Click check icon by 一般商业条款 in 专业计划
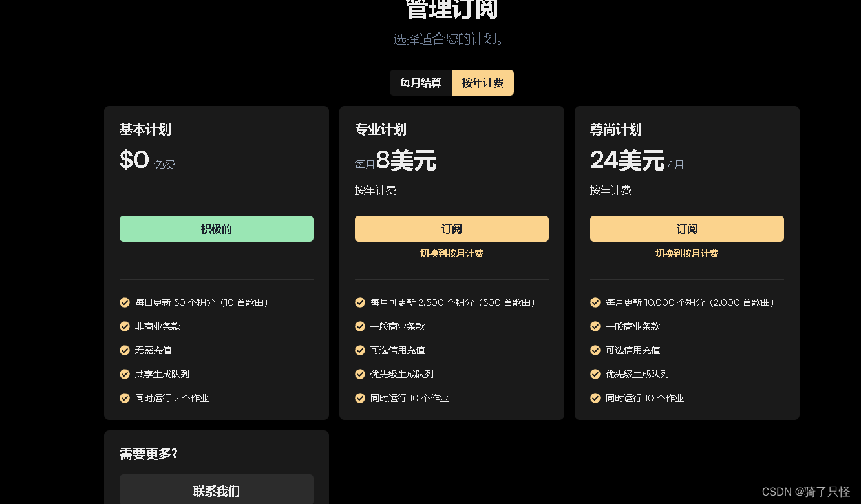861x504 pixels. (360, 326)
